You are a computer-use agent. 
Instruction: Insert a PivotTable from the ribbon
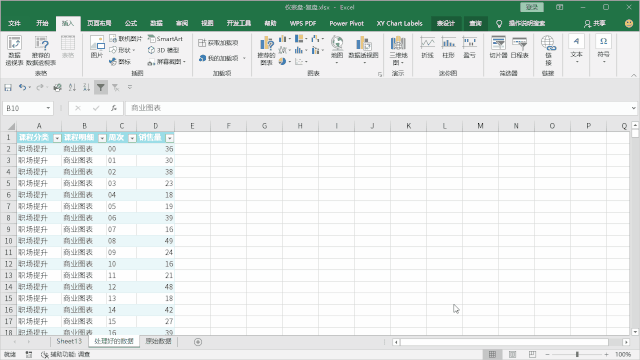pos(14,50)
